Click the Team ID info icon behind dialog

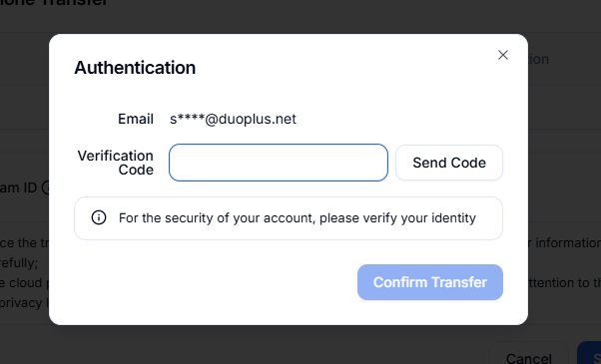tap(46, 187)
